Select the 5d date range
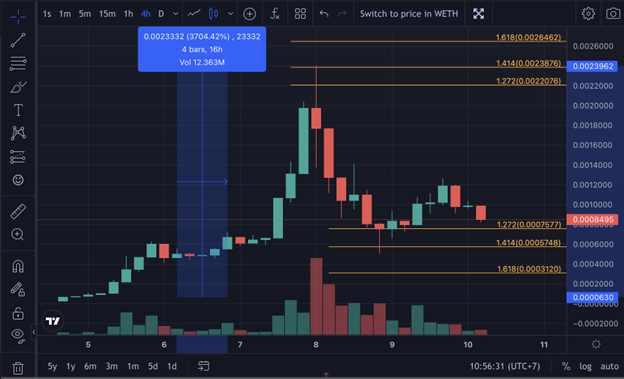This screenshot has width=624, height=379. [153, 366]
